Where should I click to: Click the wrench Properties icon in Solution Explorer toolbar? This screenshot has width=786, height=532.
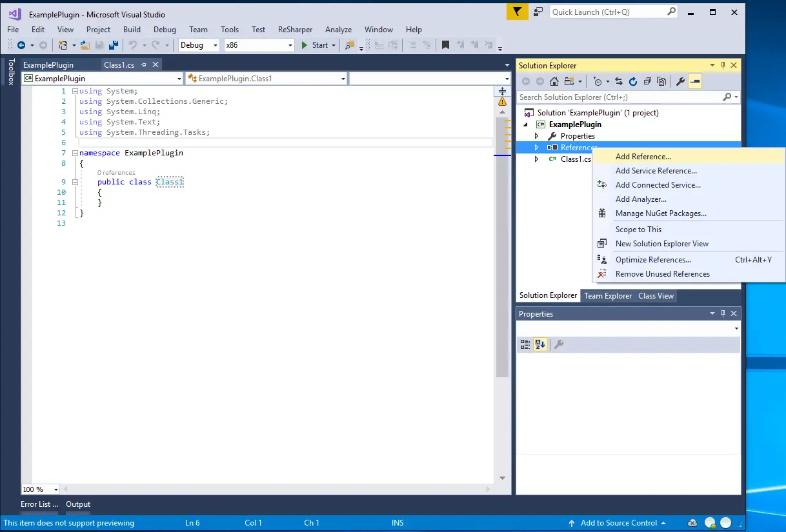[680, 81]
